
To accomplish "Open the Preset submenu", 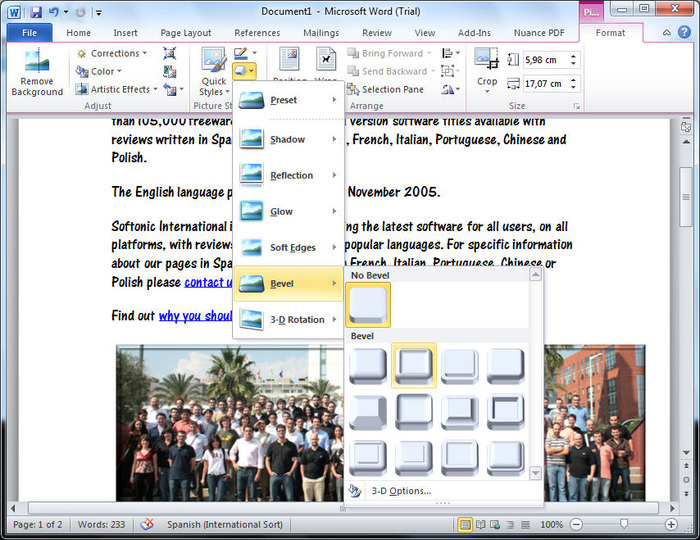I will 288,100.
